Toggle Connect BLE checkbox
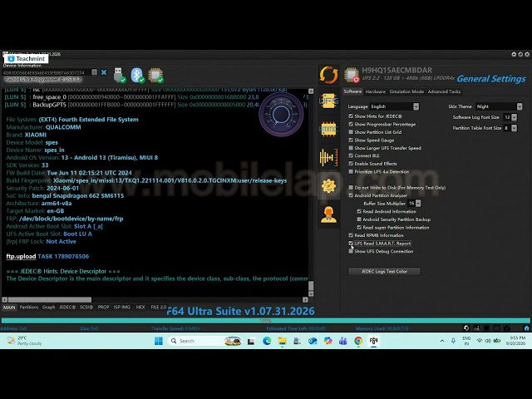The image size is (532, 399). 351,155
